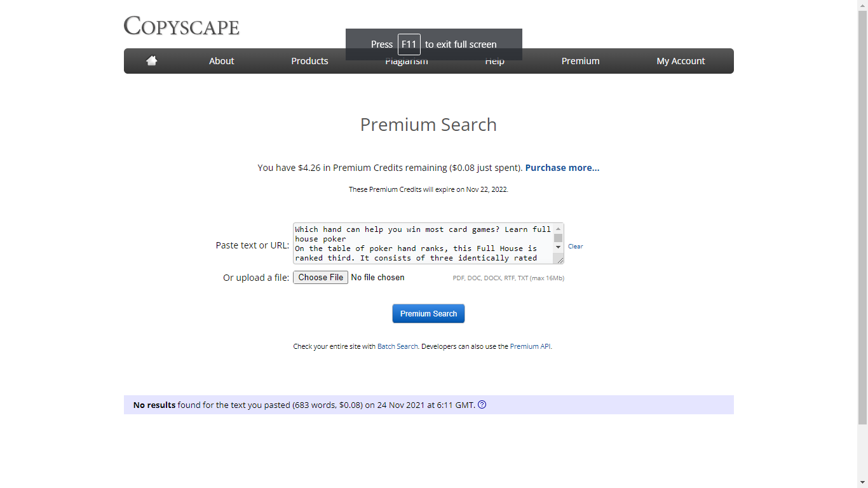Clear the pasted text with Clear link
The height and width of the screenshot is (488, 868).
[575, 247]
